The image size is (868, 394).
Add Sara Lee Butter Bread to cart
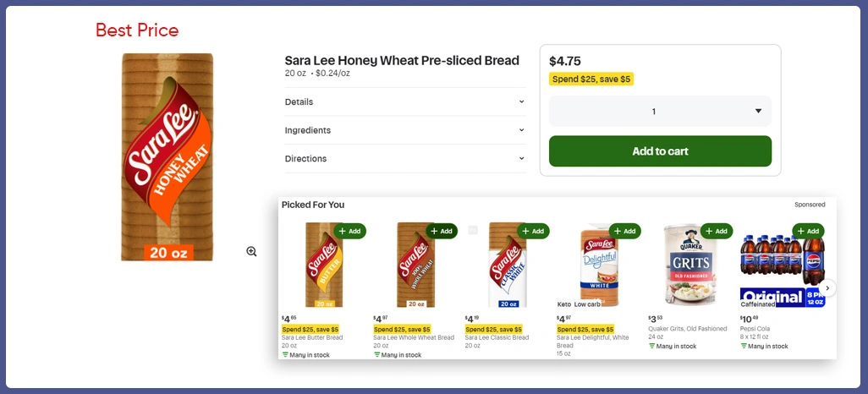pos(349,231)
